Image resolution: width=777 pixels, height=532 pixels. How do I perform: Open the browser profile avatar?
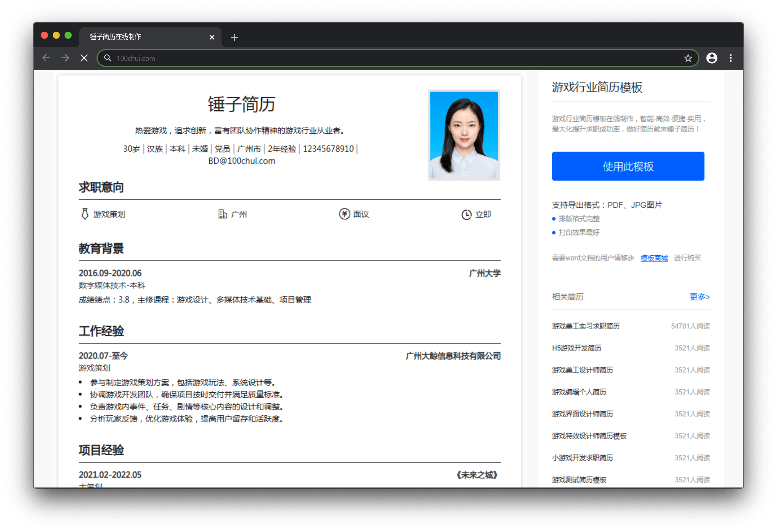click(712, 58)
